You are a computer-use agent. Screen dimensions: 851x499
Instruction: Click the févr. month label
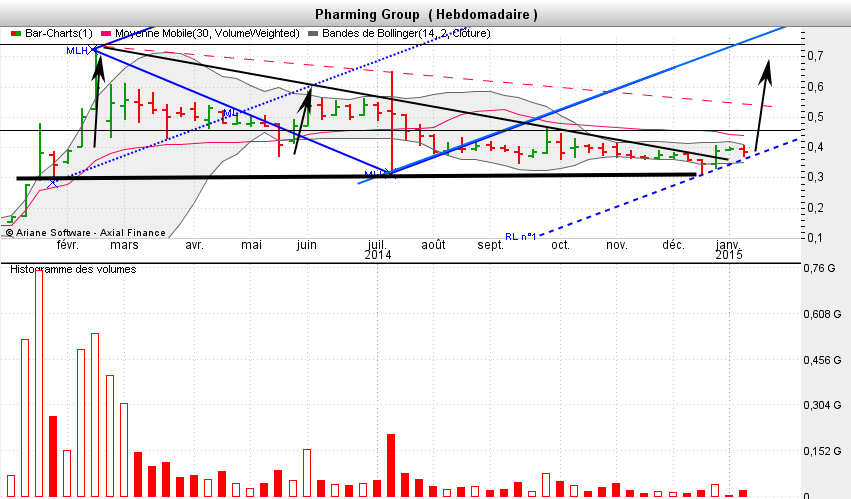pyautogui.click(x=68, y=245)
